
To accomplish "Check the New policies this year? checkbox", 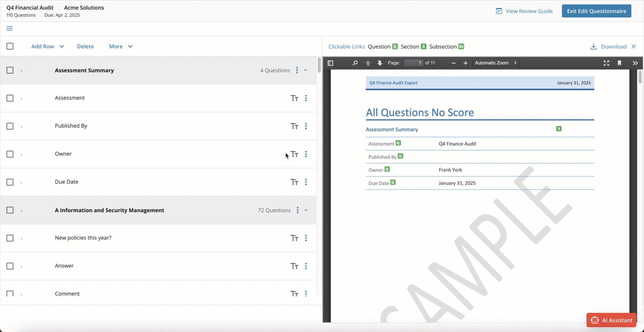I will point(10,238).
